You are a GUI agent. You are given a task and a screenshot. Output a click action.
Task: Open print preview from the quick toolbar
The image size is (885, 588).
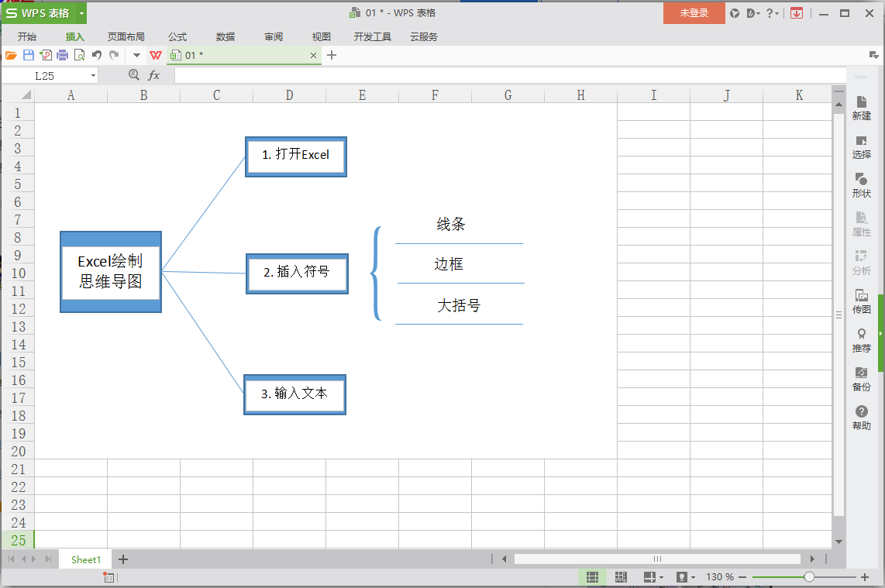[80, 55]
